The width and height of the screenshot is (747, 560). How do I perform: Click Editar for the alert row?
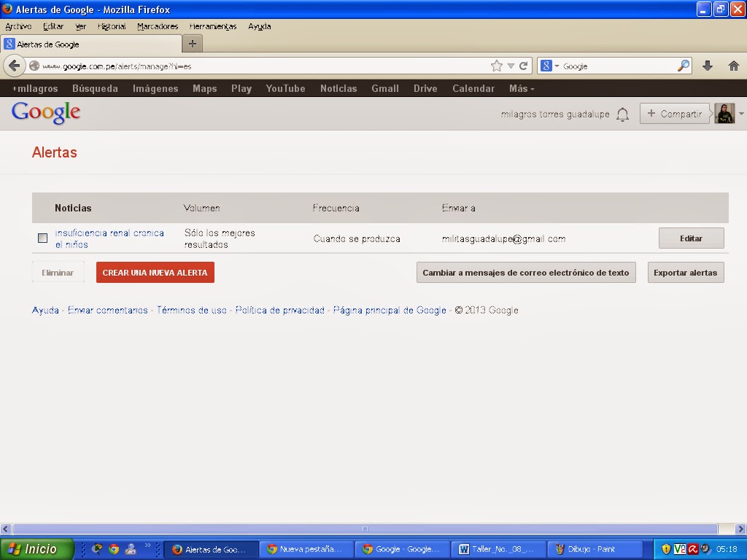pos(692,238)
